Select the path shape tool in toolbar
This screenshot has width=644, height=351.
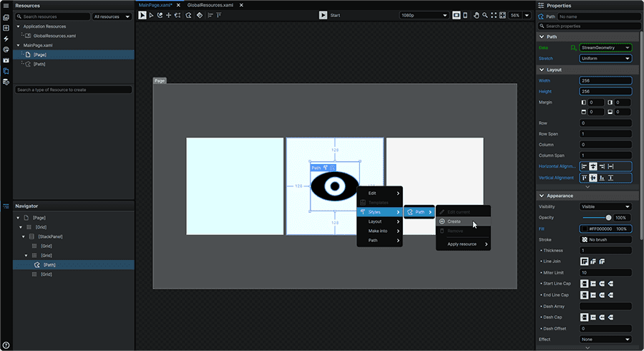coord(188,15)
